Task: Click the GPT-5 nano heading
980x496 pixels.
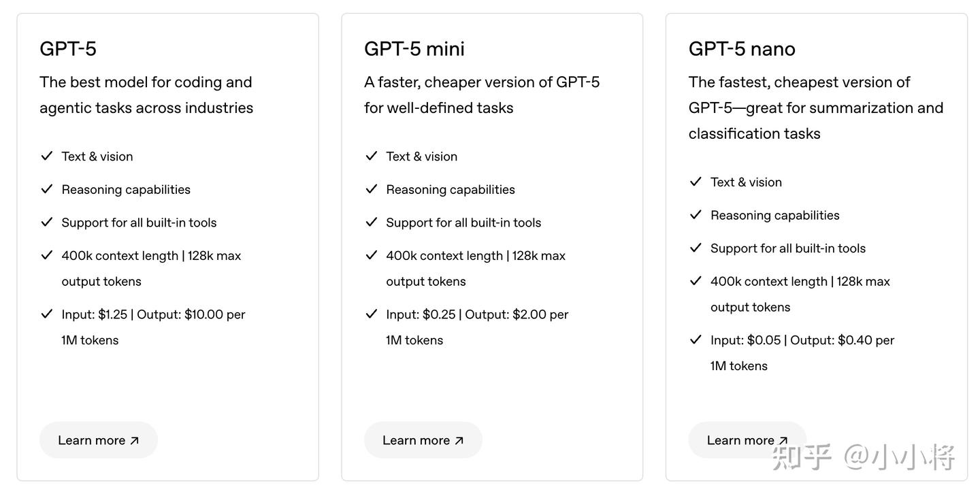Action: pyautogui.click(x=741, y=49)
